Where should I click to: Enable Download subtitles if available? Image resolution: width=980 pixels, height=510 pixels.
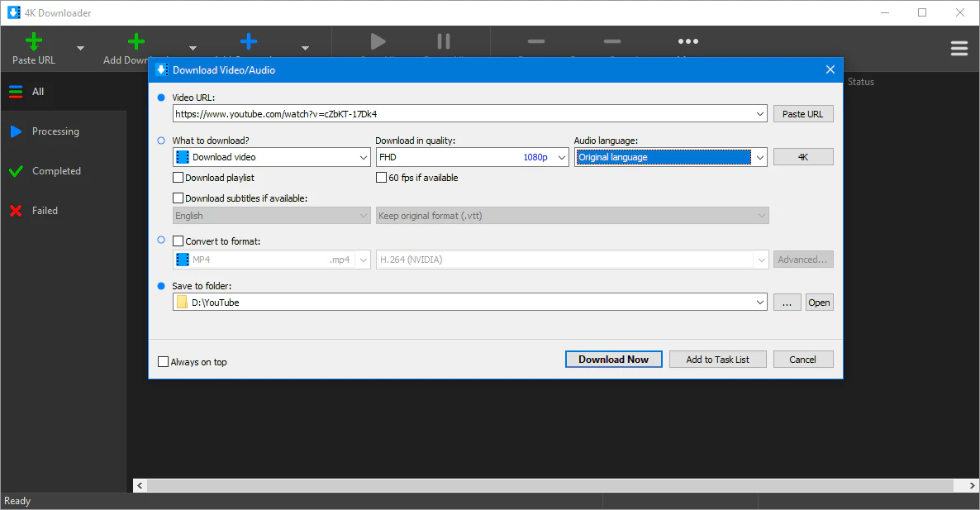[x=178, y=198]
